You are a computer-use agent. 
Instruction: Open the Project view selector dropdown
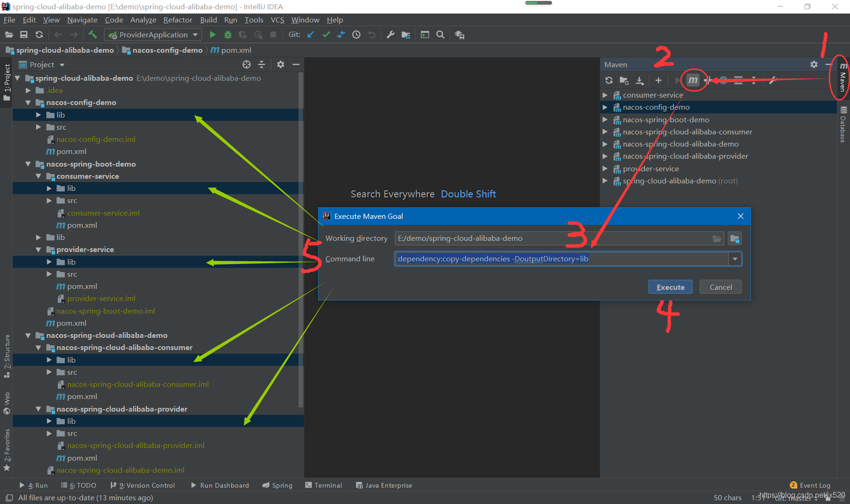[x=62, y=65]
